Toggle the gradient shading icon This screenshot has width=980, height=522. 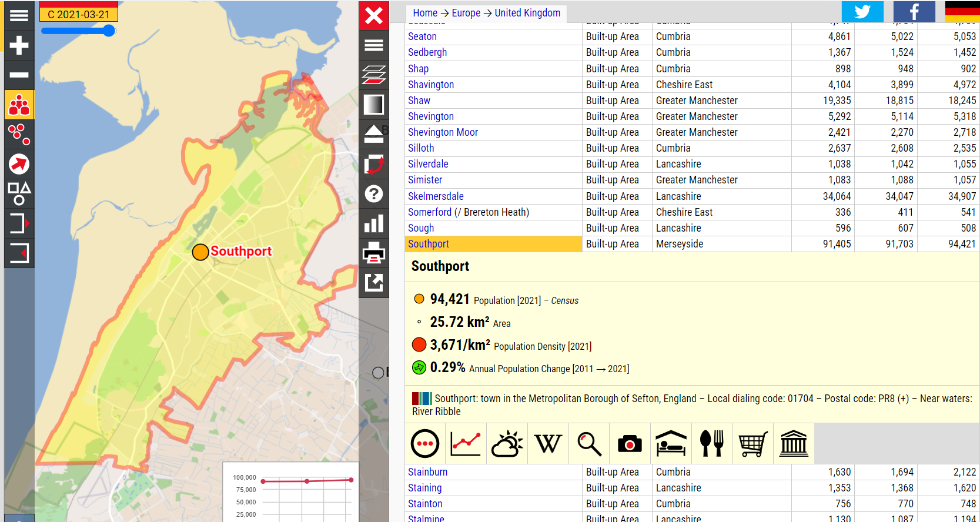pyautogui.click(x=374, y=105)
